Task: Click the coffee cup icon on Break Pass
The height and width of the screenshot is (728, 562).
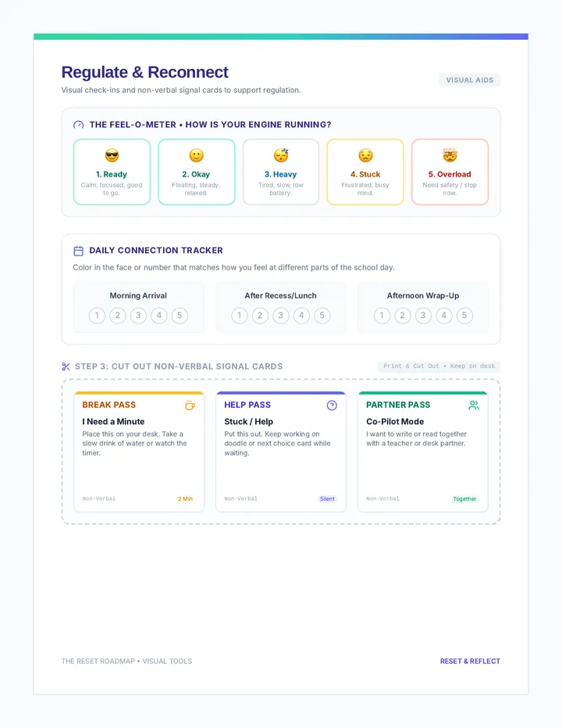Action: (190, 405)
